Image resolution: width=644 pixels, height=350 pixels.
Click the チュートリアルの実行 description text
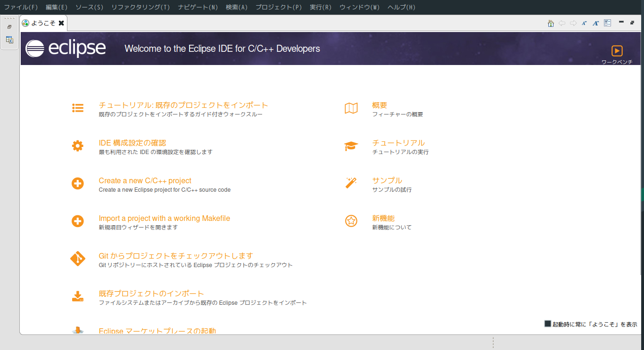(x=400, y=152)
